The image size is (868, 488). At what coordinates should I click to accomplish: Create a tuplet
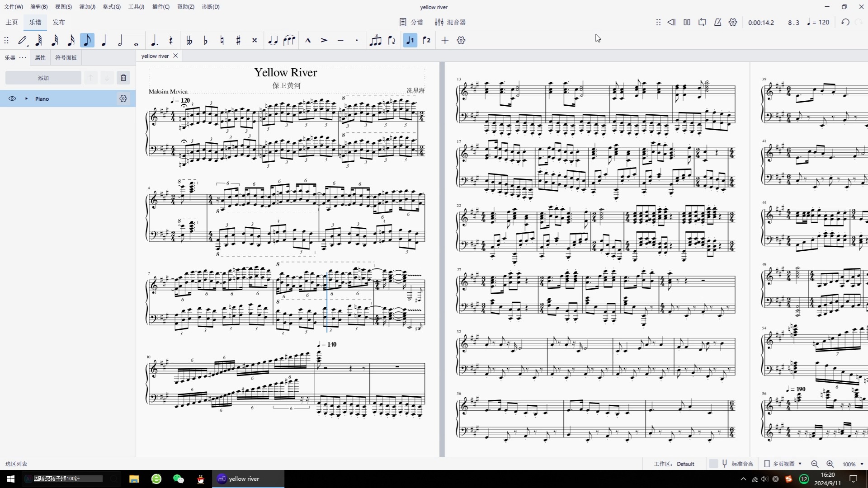click(x=375, y=40)
